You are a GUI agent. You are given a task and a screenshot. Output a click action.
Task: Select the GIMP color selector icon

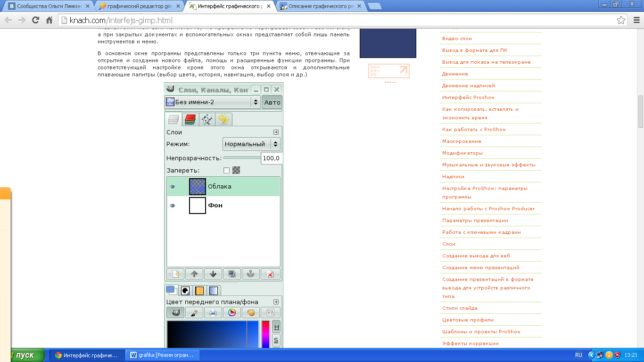[x=175, y=313]
